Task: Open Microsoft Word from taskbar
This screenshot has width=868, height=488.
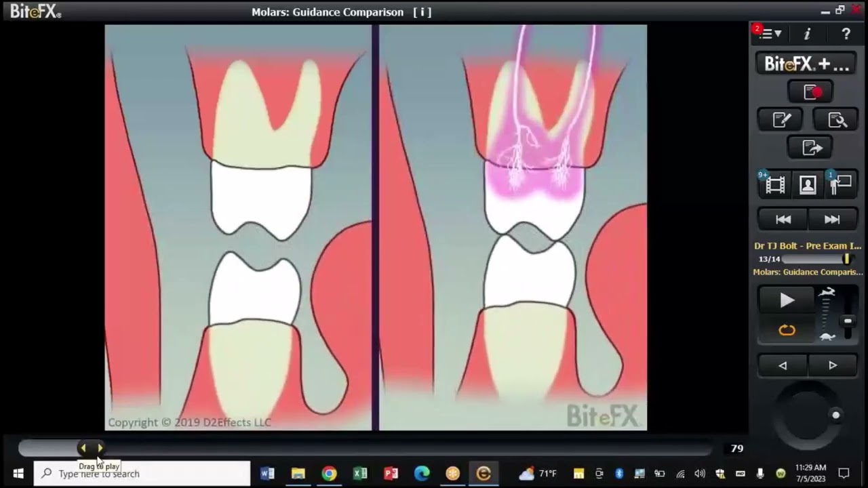Action: click(x=267, y=474)
